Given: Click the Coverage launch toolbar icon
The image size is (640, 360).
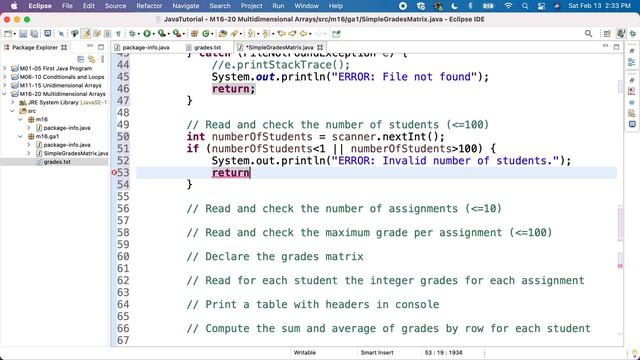Looking at the screenshot, I should click(x=162, y=34).
